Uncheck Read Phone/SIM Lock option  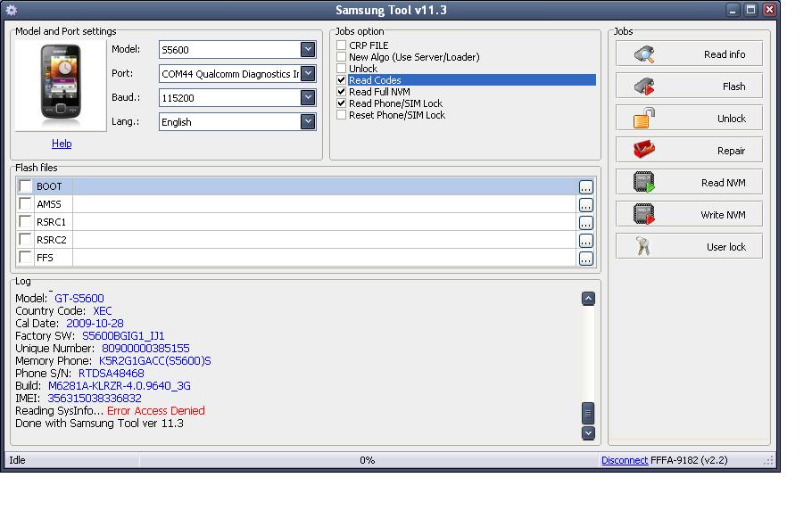pos(341,103)
